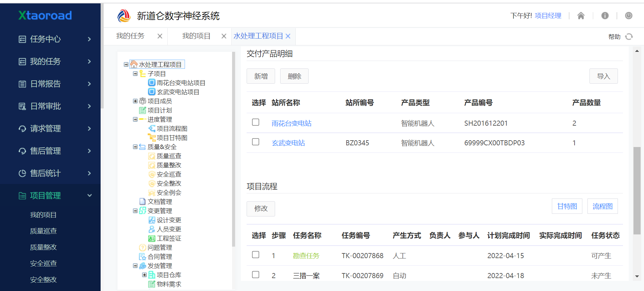The width and height of the screenshot is (644, 291).
Task: Open 安全巡查 in sidebar submenu
Action: pos(43,264)
